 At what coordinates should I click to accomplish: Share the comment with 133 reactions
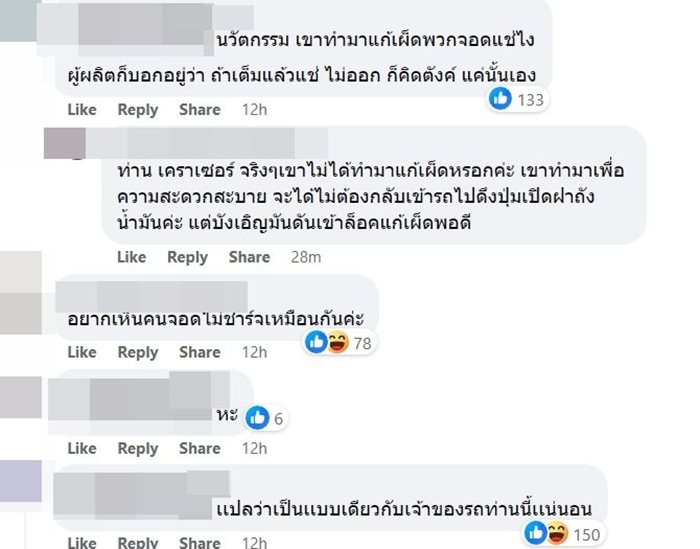[200, 109]
